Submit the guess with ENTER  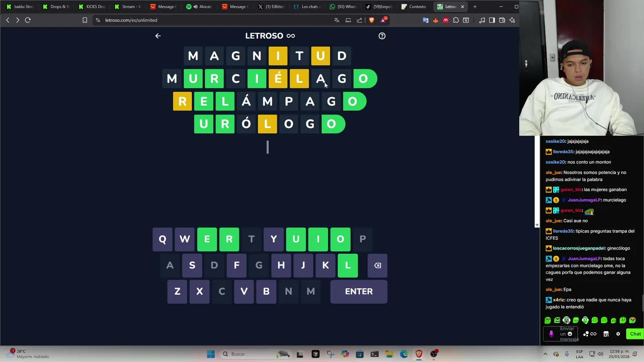click(359, 292)
